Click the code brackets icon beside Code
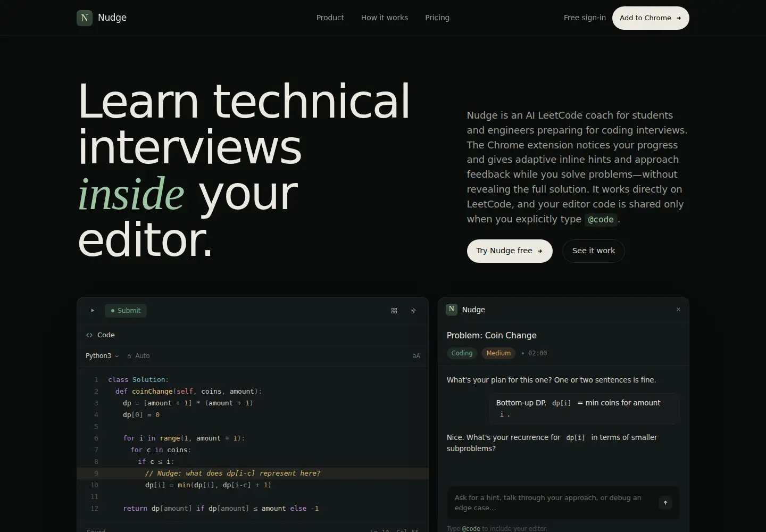The height and width of the screenshot is (532, 766). pos(89,335)
